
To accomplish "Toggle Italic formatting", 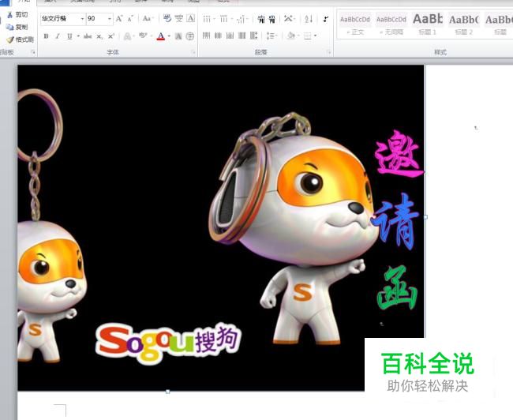I will pyautogui.click(x=58, y=36).
